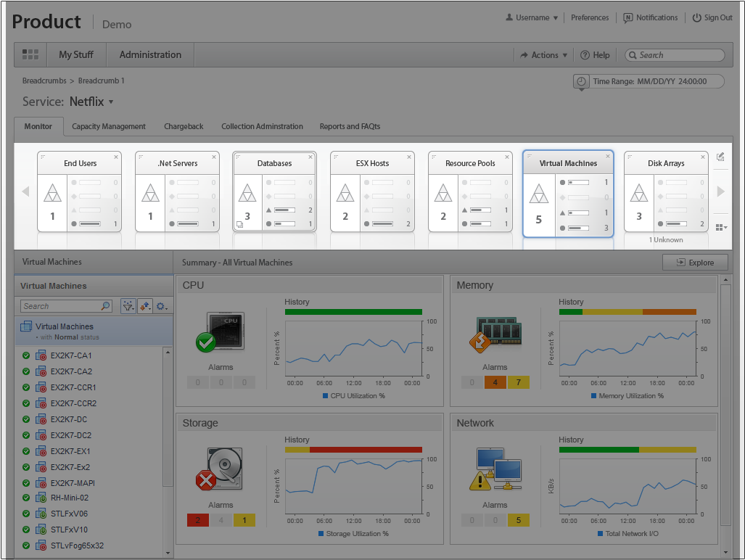Click the grid home icon in navigation bar
This screenshot has height=560, width=745.
(x=30, y=54)
